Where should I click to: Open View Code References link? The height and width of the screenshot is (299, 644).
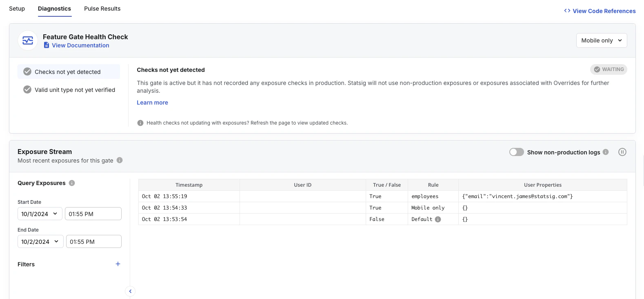point(604,11)
